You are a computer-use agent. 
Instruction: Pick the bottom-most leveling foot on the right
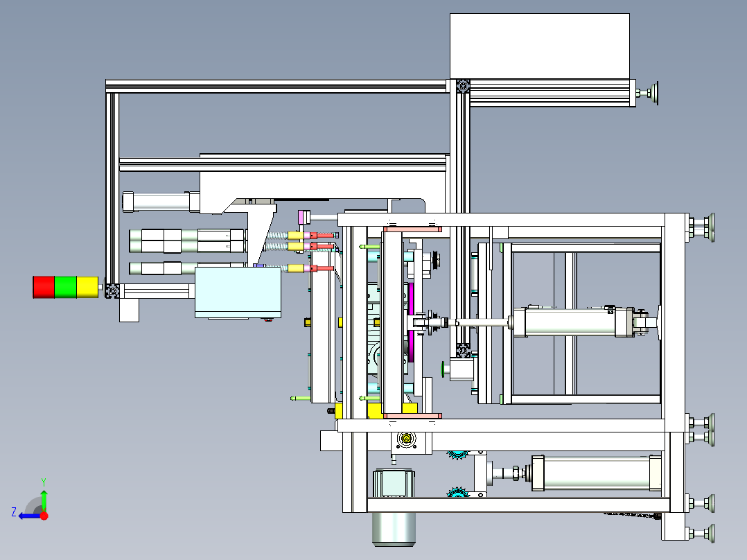[703, 534]
